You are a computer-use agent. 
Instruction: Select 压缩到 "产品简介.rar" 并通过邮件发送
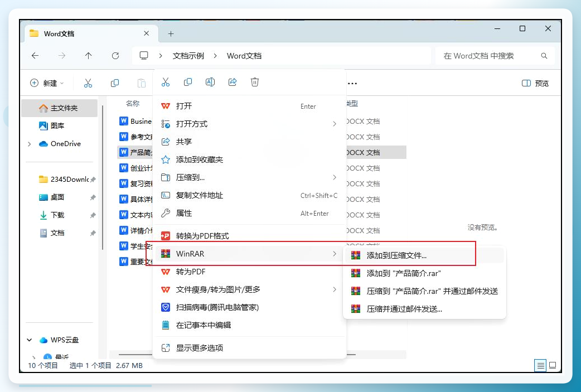[x=425, y=291]
